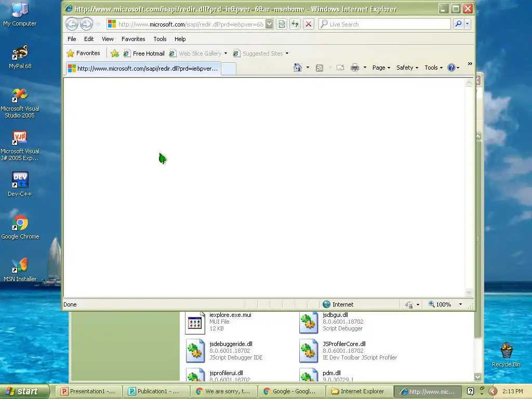Open the Tools menu in menu bar
The height and width of the screenshot is (399, 532).
pyautogui.click(x=160, y=39)
